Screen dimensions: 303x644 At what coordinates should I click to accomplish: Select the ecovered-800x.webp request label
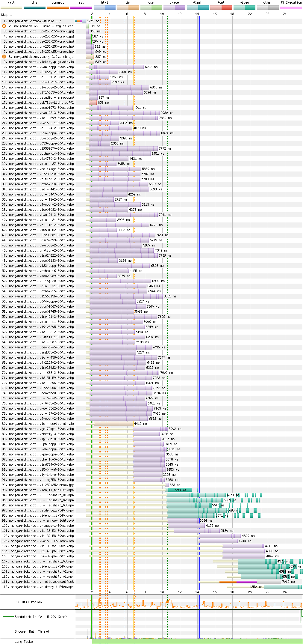38,393
